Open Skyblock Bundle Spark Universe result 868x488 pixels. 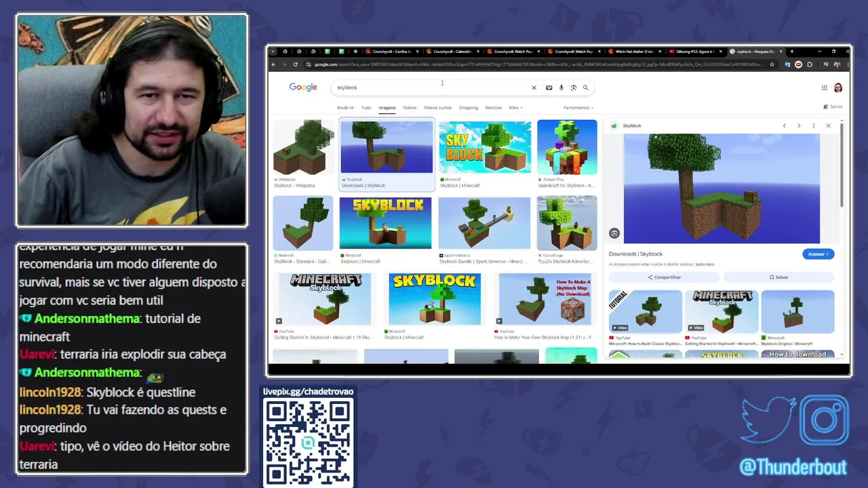pos(485,230)
